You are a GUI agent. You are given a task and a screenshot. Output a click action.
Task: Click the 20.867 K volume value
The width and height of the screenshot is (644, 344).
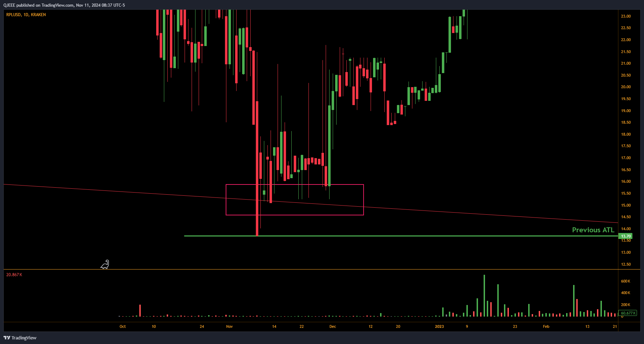(x=14, y=275)
